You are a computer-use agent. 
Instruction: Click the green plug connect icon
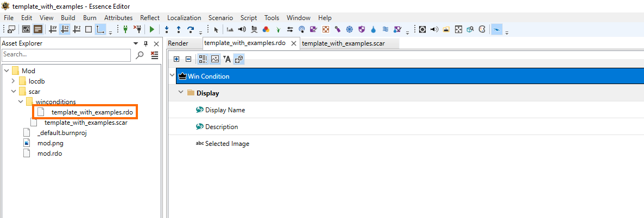click(x=125, y=29)
